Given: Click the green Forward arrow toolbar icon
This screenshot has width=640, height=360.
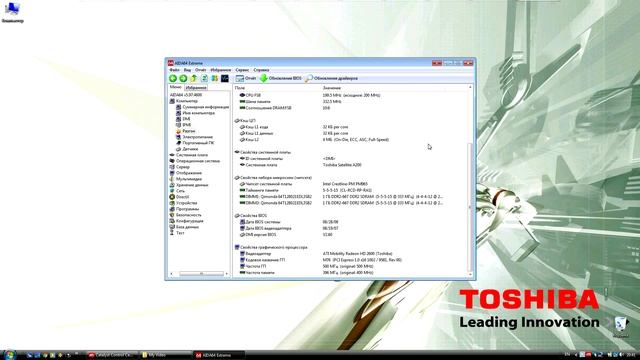Looking at the screenshot, I should 183,78.
